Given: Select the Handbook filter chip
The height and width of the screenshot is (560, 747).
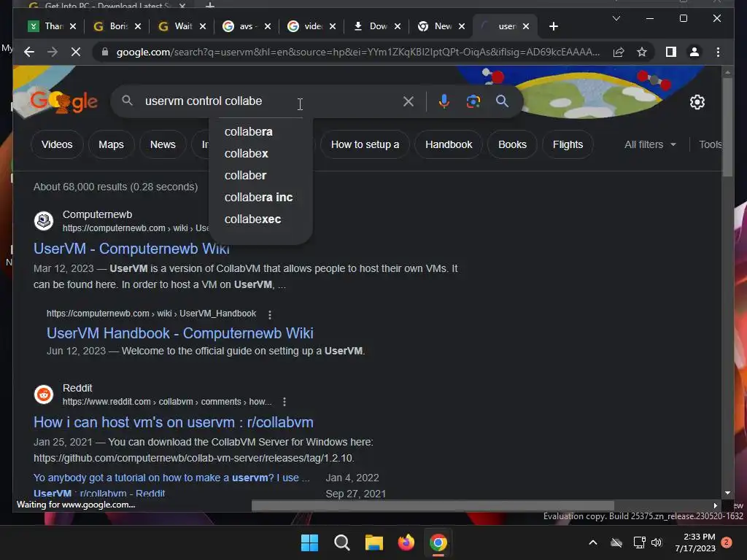Looking at the screenshot, I should 449,144.
